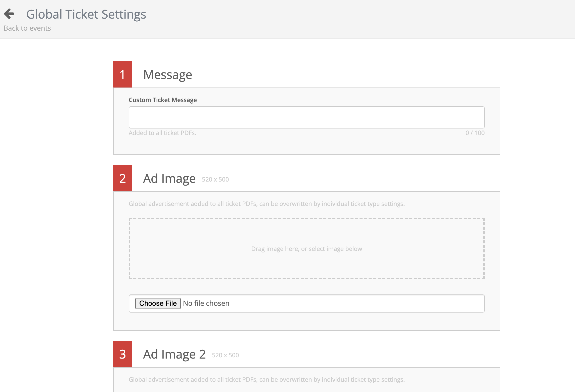Click the Global Ticket Settings heading
This screenshot has width=575, height=392.
click(x=86, y=14)
